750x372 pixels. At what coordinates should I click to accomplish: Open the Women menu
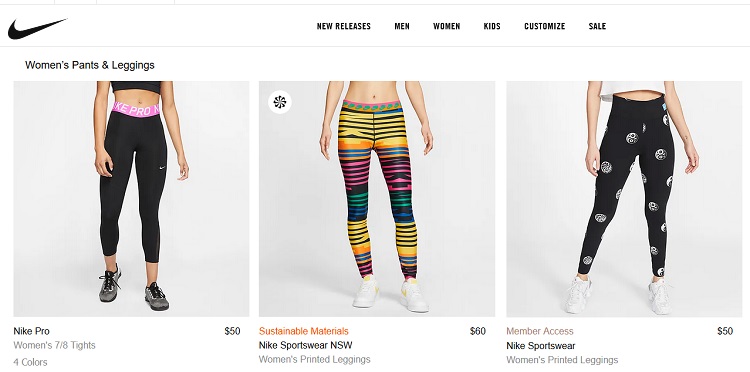447,26
